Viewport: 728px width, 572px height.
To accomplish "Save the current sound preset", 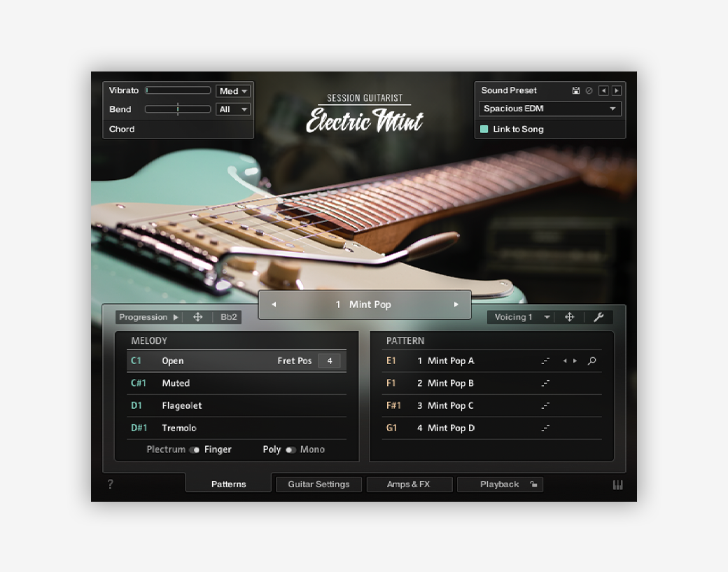I will click(575, 90).
